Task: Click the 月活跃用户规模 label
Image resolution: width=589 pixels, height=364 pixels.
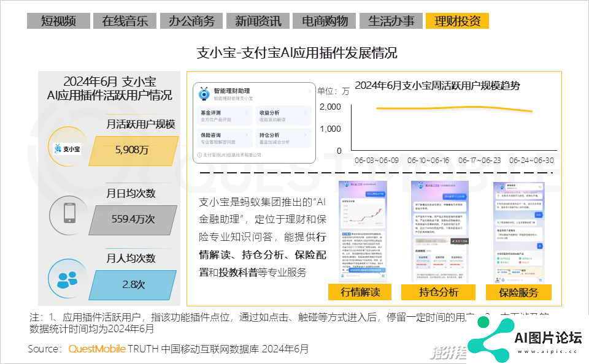Action: pos(141,124)
